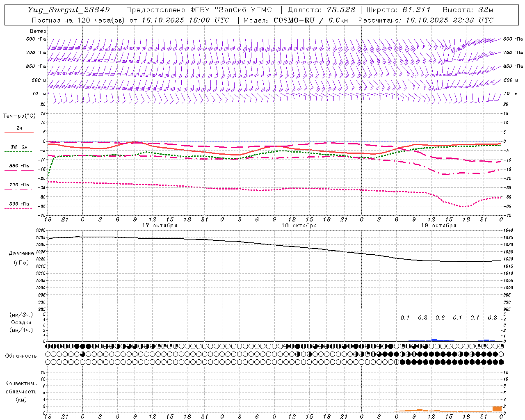Click the 0.3 precipitation value
Screen dimensions: 525x420
(492, 318)
